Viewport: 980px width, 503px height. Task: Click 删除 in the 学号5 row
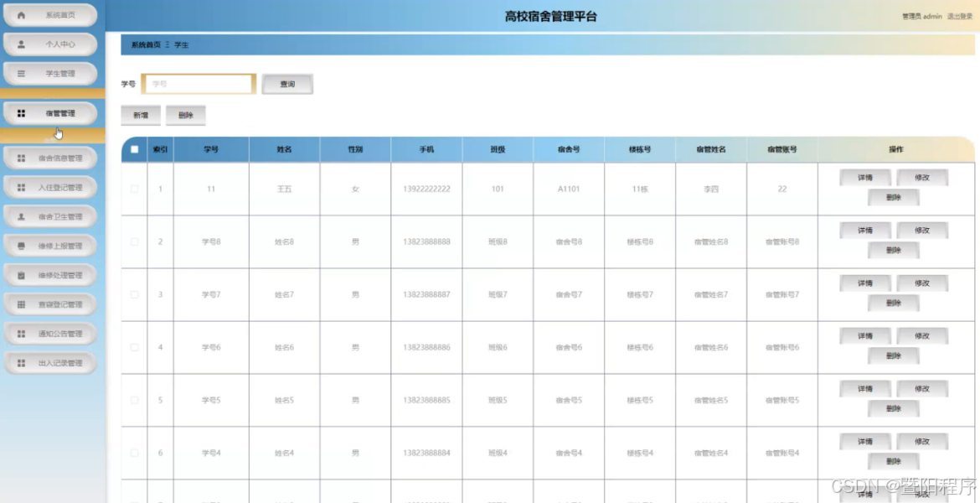coord(894,408)
